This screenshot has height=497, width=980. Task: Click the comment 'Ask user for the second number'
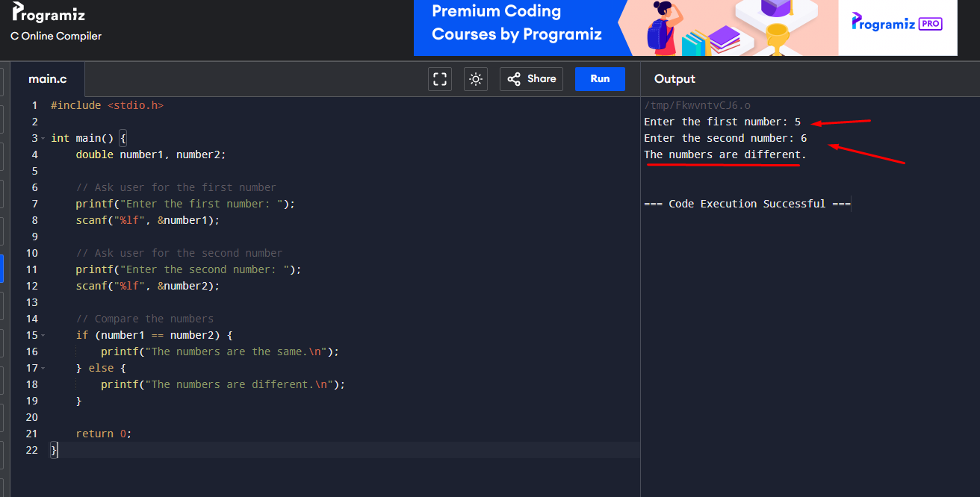click(x=179, y=253)
